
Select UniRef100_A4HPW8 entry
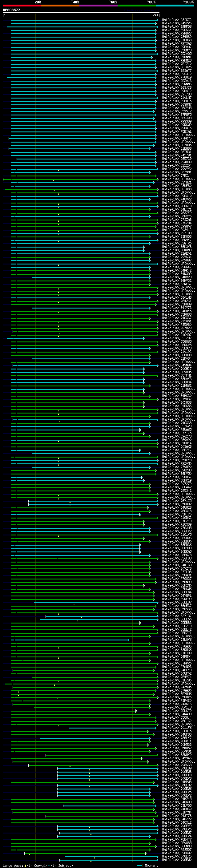coord(177,782)
